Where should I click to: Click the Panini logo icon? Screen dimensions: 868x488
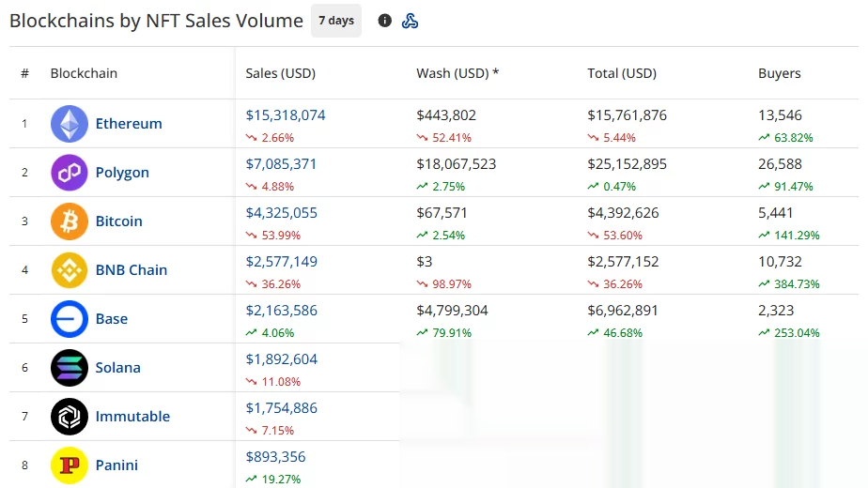coord(70,465)
